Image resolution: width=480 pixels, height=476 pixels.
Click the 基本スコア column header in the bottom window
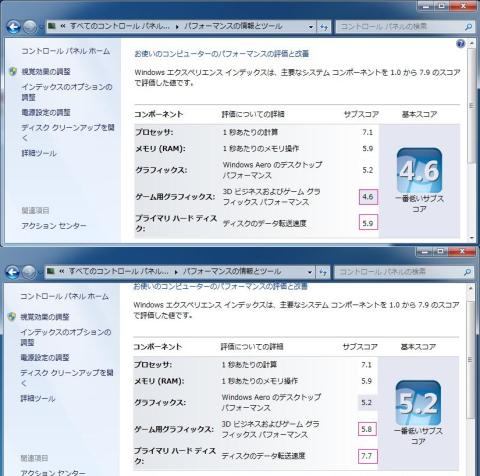click(418, 347)
